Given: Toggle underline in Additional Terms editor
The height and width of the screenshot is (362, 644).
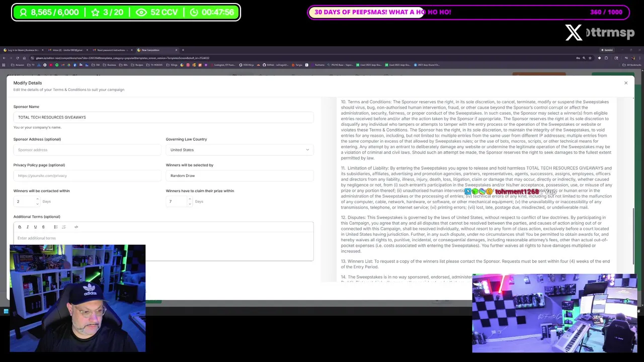Looking at the screenshot, I should pyautogui.click(x=35, y=227).
